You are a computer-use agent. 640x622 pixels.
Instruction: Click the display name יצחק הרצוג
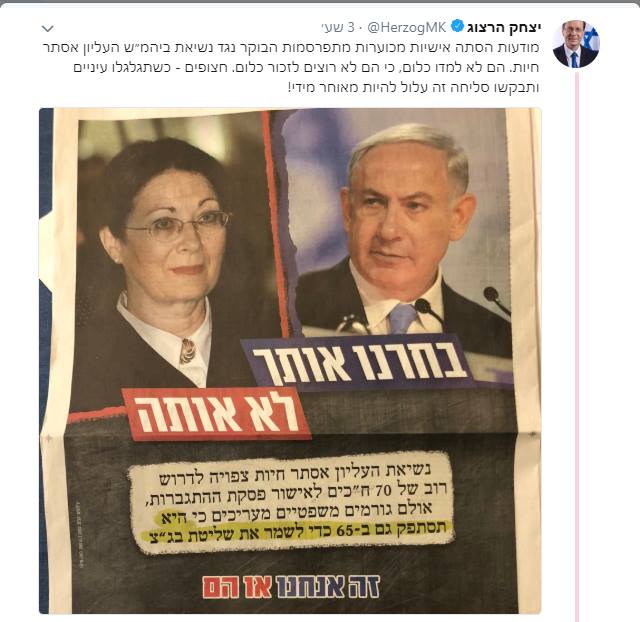point(504,27)
